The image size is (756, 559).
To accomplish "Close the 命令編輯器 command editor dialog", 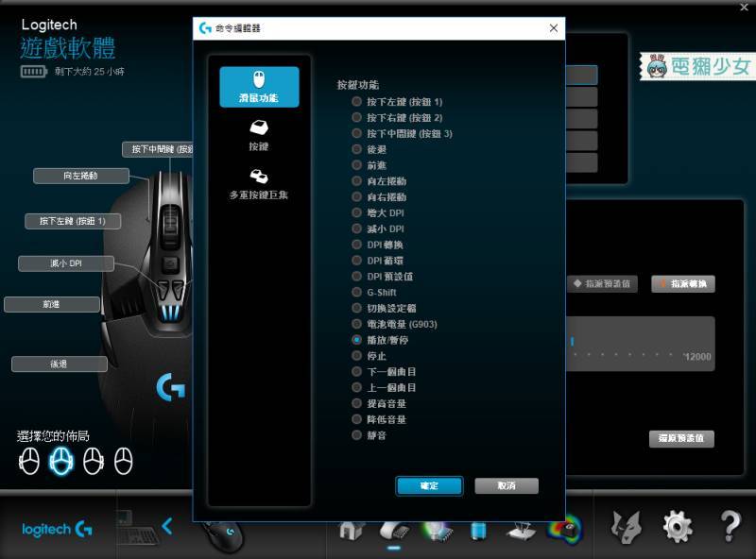I will [x=554, y=28].
